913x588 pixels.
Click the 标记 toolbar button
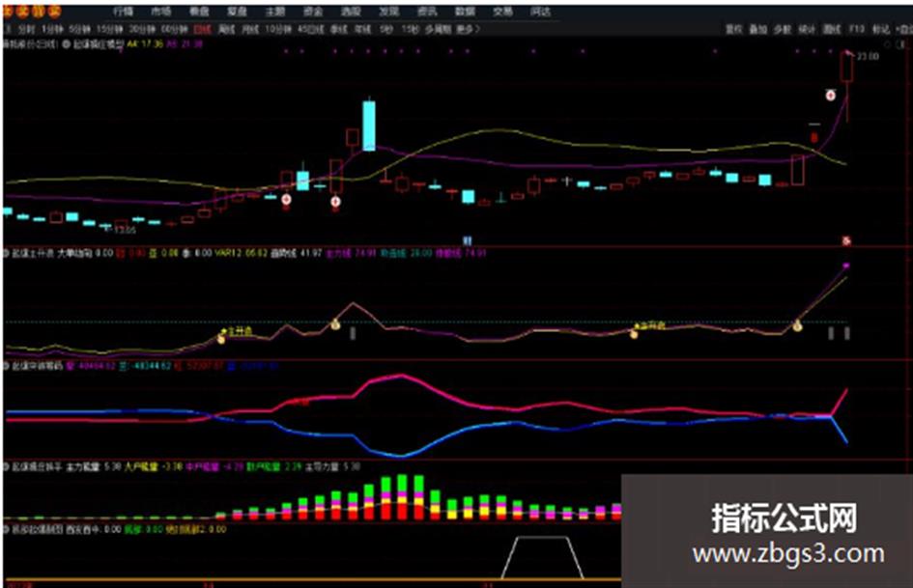click(x=881, y=29)
